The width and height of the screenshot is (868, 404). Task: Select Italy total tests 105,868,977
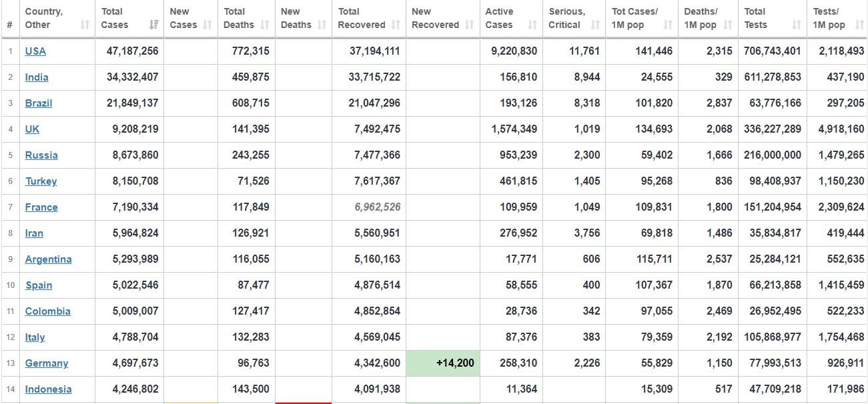pos(773,337)
